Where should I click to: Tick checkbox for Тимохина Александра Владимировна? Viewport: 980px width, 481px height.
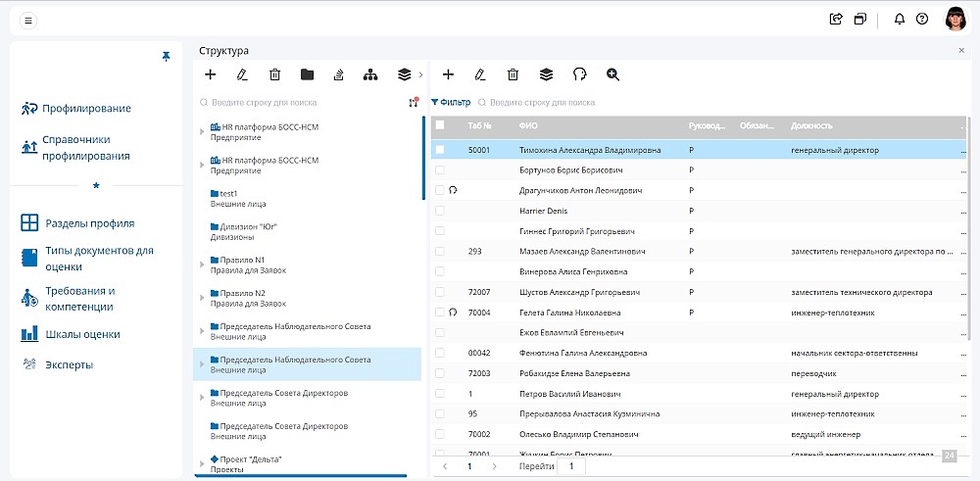pos(440,150)
